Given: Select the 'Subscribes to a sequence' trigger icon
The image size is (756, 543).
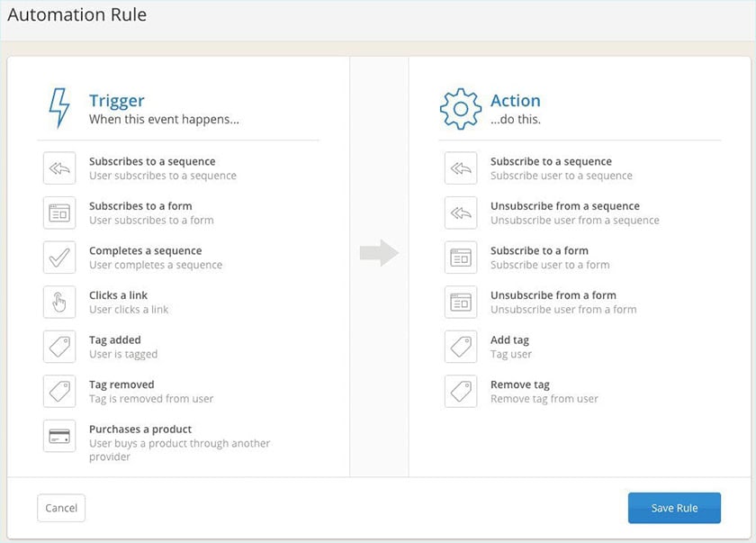Looking at the screenshot, I should click(x=59, y=167).
